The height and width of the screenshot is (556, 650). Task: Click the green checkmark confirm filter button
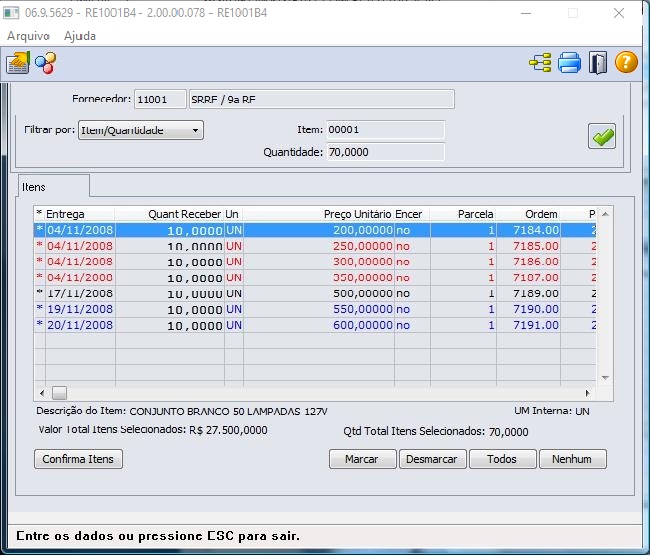pos(601,136)
